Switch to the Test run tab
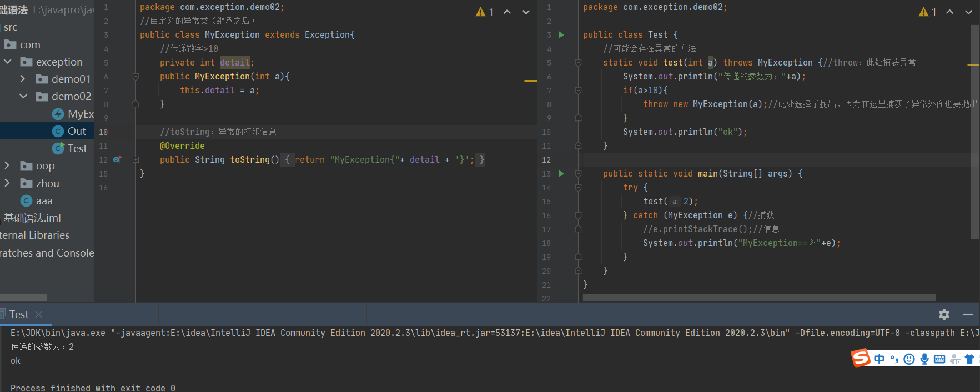The image size is (980, 392). pos(19,314)
